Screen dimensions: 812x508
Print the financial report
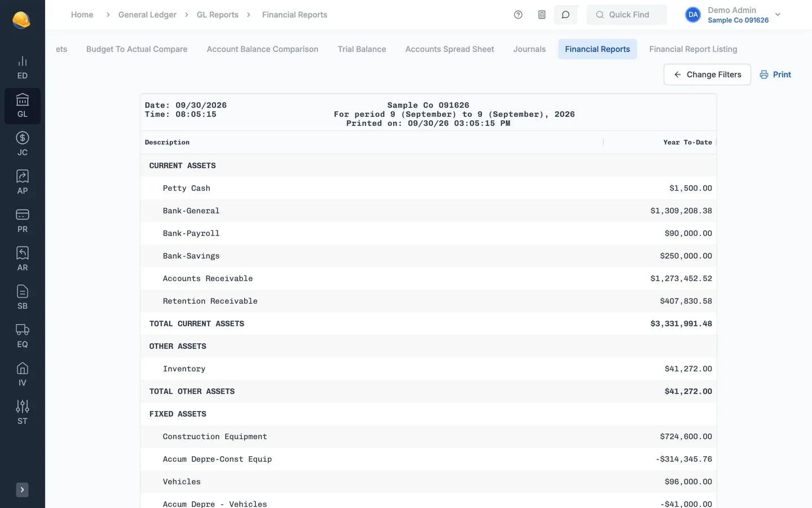tap(775, 75)
